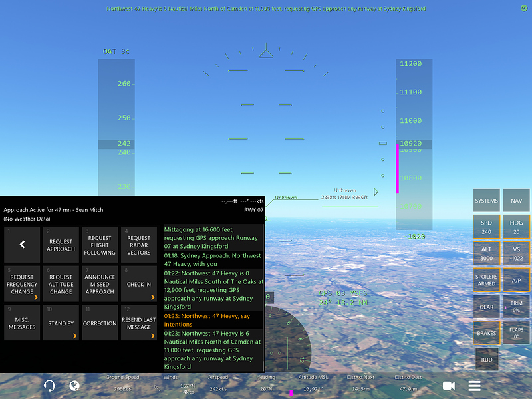Toggle SPOILERS ARMED
This screenshot has width=532, height=399.
point(487,280)
